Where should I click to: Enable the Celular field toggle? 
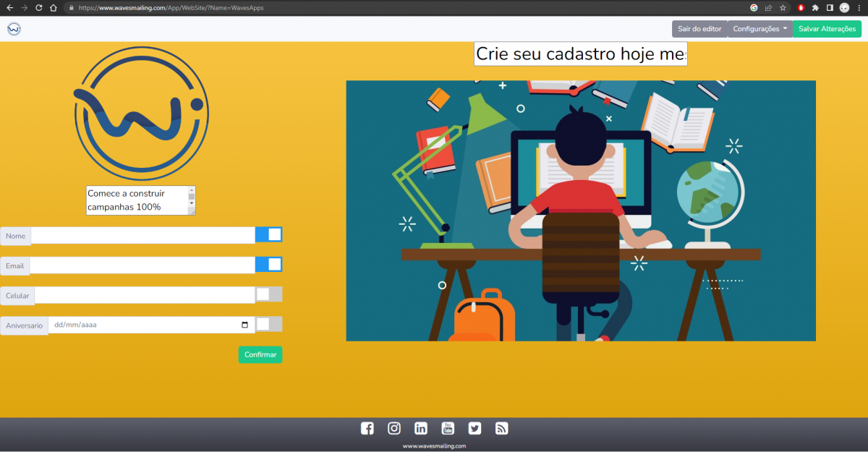pyautogui.click(x=268, y=294)
